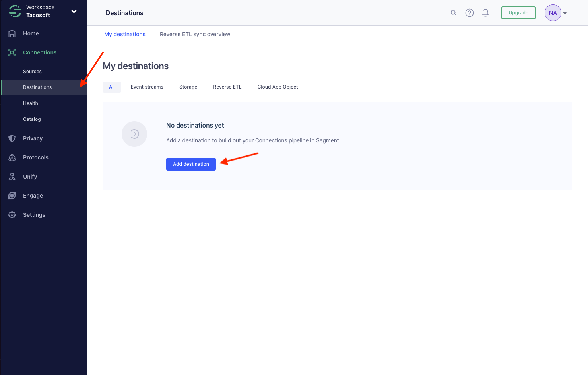The image size is (588, 375).
Task: Click the Connections pipeline icon
Action: coord(12,52)
